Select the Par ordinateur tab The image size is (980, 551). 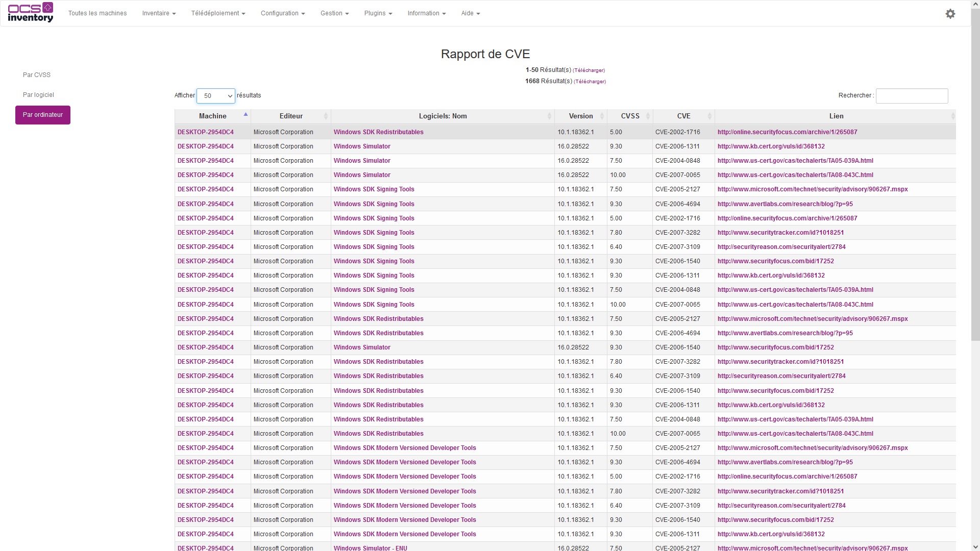(43, 115)
